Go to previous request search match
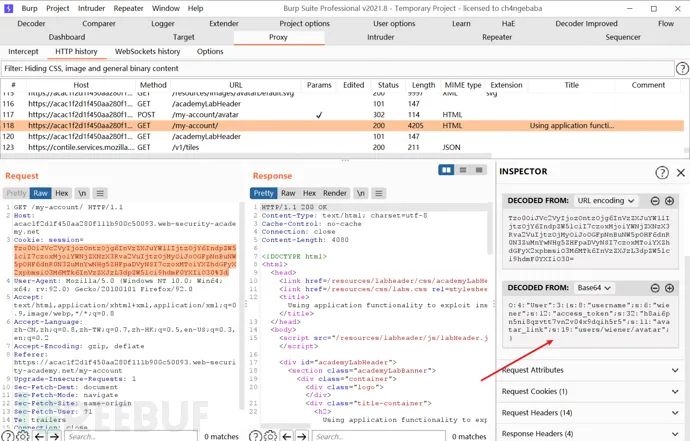The height and width of the screenshot is (441, 690). pyautogui.click(x=39, y=437)
